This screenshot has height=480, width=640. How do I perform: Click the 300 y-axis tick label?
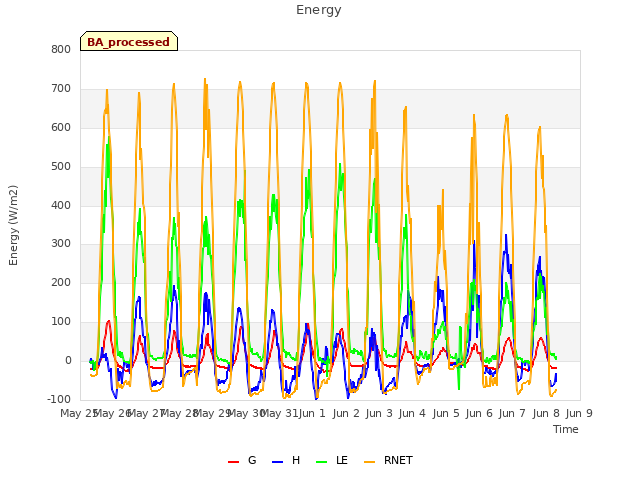(x=61, y=243)
